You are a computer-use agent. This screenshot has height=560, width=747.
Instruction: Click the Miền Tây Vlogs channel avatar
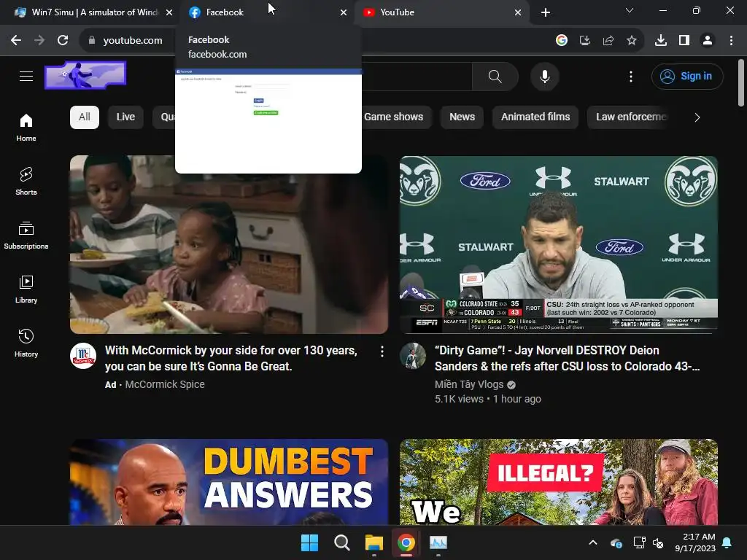pyautogui.click(x=413, y=356)
